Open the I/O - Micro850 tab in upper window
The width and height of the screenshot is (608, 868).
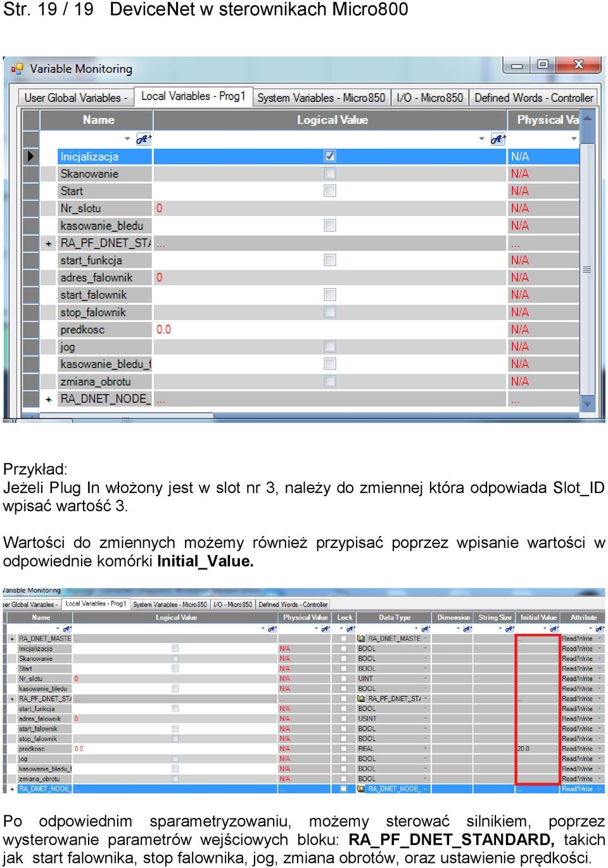coord(429,98)
